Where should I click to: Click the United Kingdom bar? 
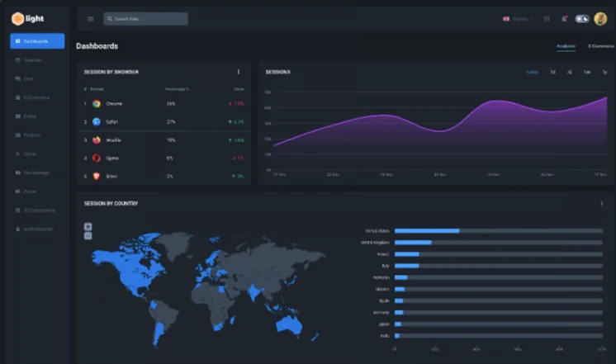[x=414, y=243]
